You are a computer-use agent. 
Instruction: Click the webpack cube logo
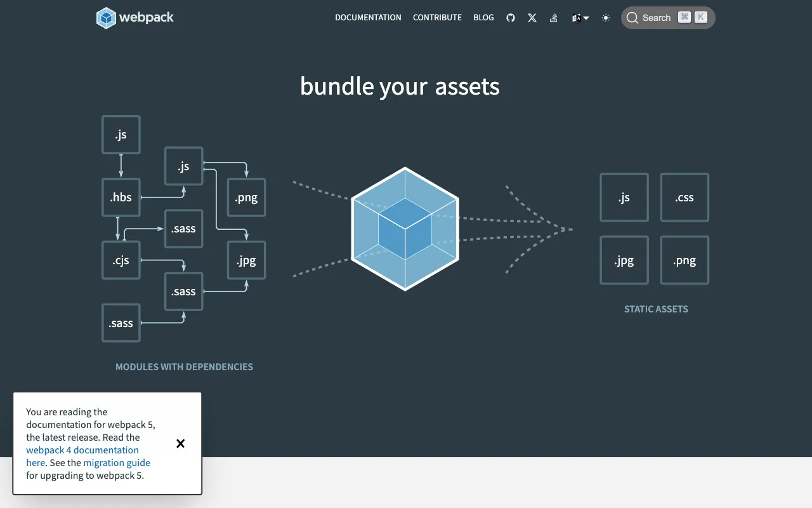click(105, 18)
